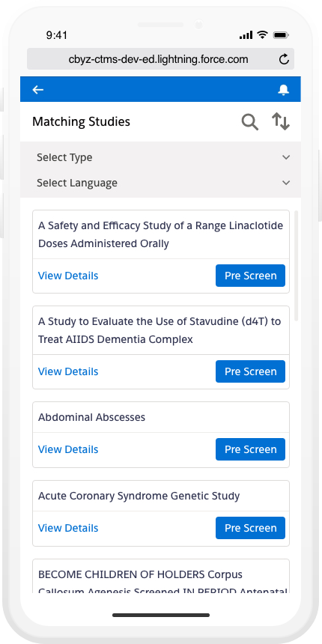Click the study list scrollbar
This screenshot has height=644, width=322.
[297, 266]
